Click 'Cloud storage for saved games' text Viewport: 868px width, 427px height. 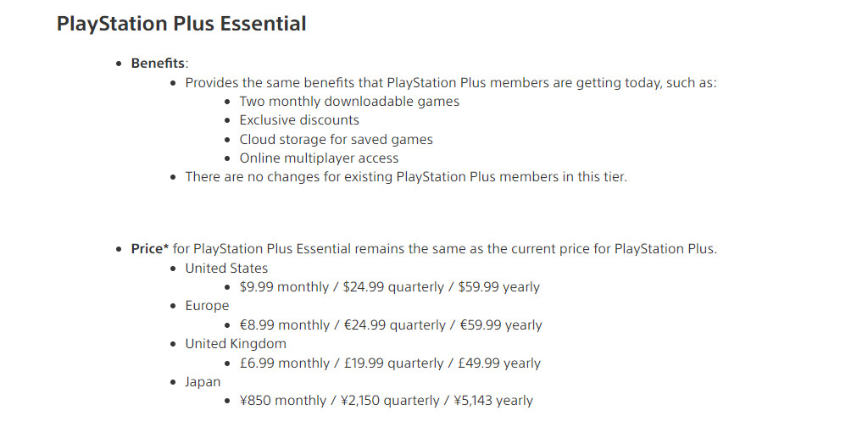click(336, 139)
